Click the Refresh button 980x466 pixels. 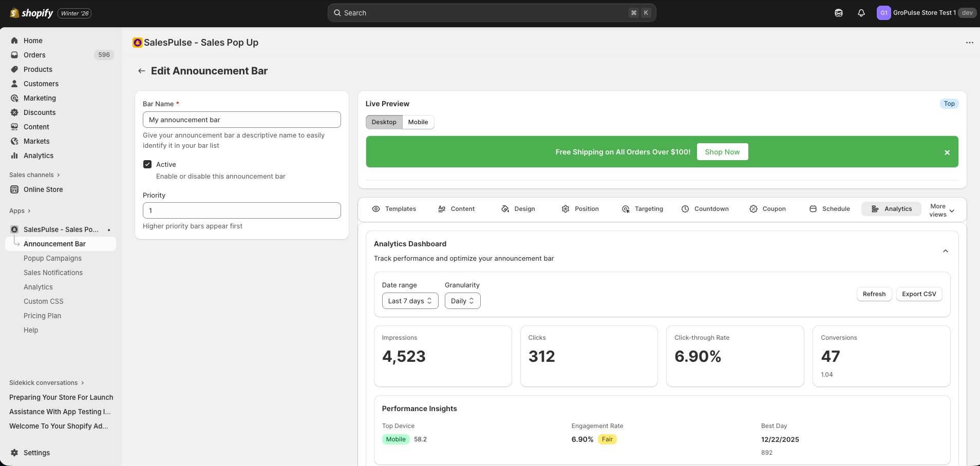coord(874,294)
